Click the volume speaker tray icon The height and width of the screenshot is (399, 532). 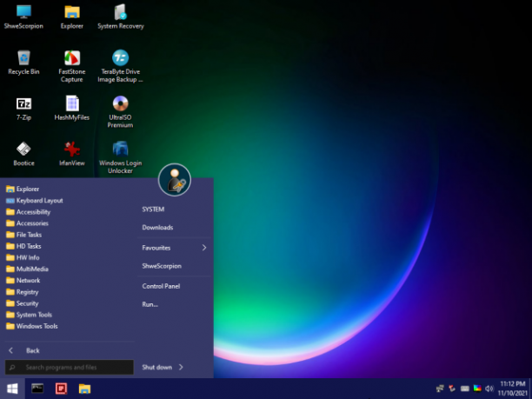[x=489, y=389]
